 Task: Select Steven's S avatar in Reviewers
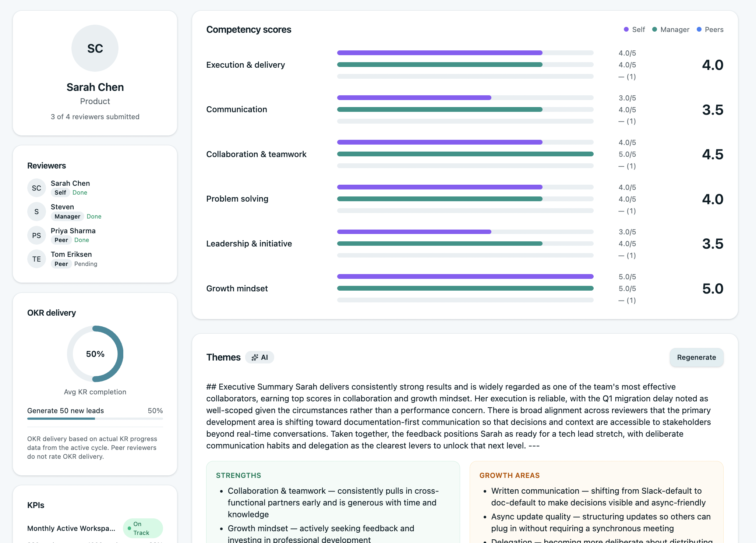pyautogui.click(x=36, y=212)
